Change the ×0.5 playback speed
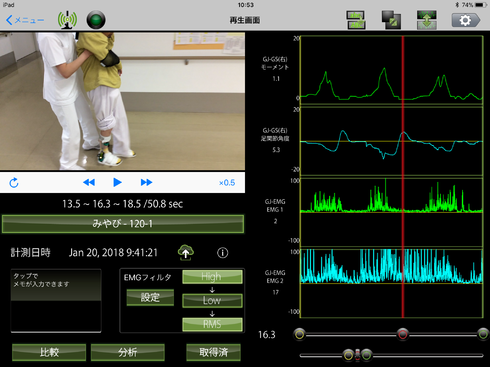The image size is (490, 367). [x=227, y=183]
